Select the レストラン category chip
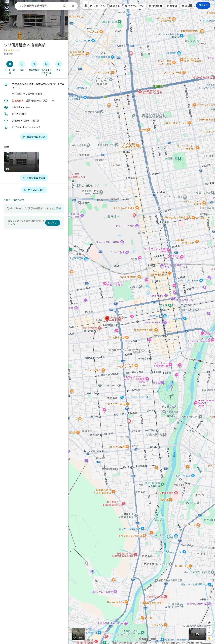Viewport: 215px width, 644px height. tap(98, 6)
